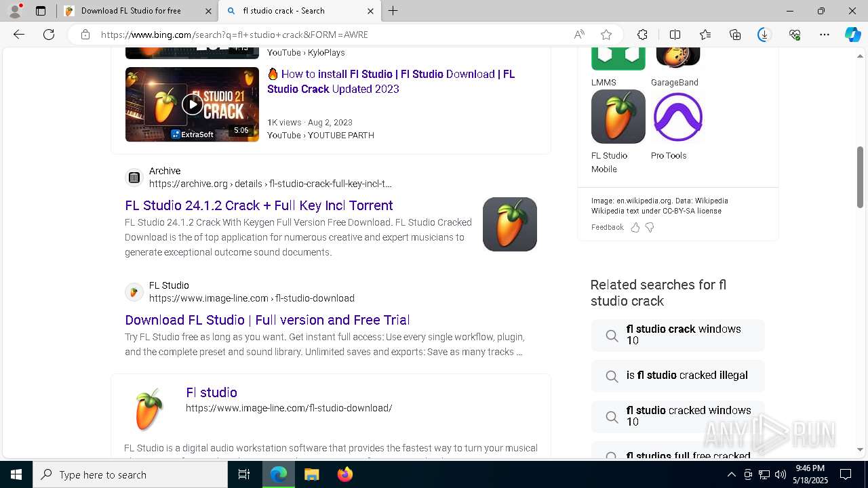The height and width of the screenshot is (488, 868).
Task: Click the page vertical scrollbar thumb
Action: click(x=861, y=176)
